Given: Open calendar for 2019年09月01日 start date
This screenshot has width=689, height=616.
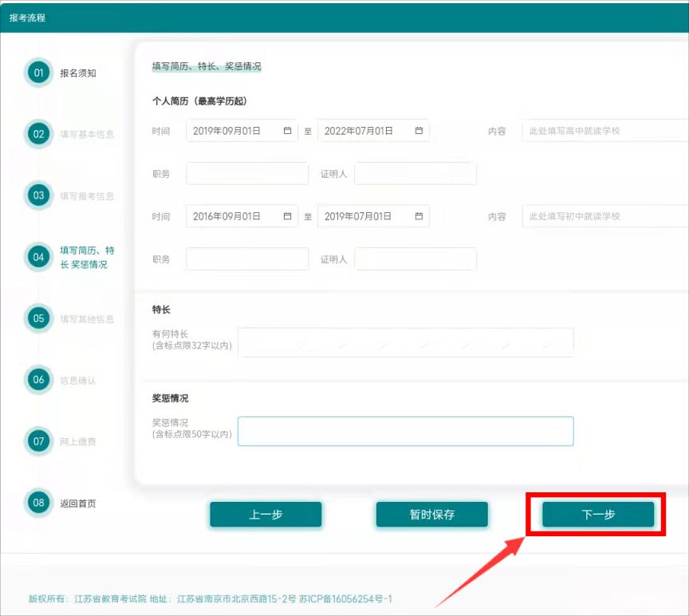Looking at the screenshot, I should (287, 131).
